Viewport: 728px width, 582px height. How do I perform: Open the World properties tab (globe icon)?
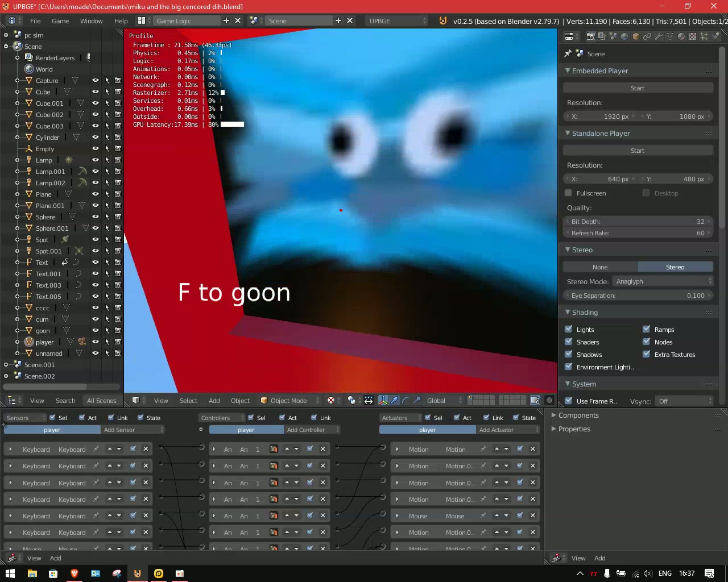tap(624, 36)
